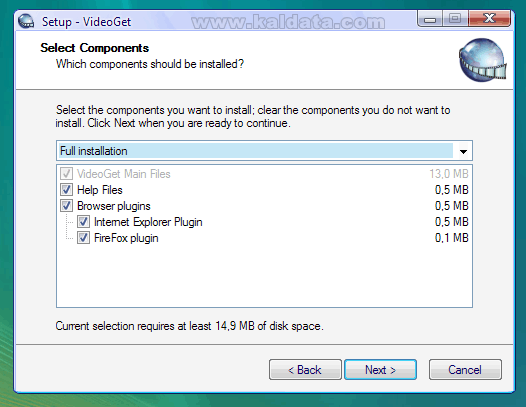Cancel the VideoGet installation
Screen dimensions: 526x407
coord(465,370)
